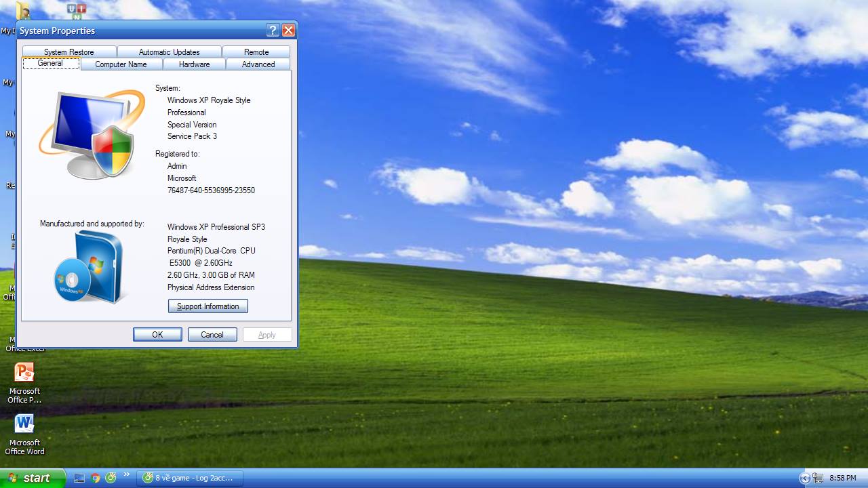Click the network connection tray icon
The height and width of the screenshot is (488, 868).
tap(818, 478)
